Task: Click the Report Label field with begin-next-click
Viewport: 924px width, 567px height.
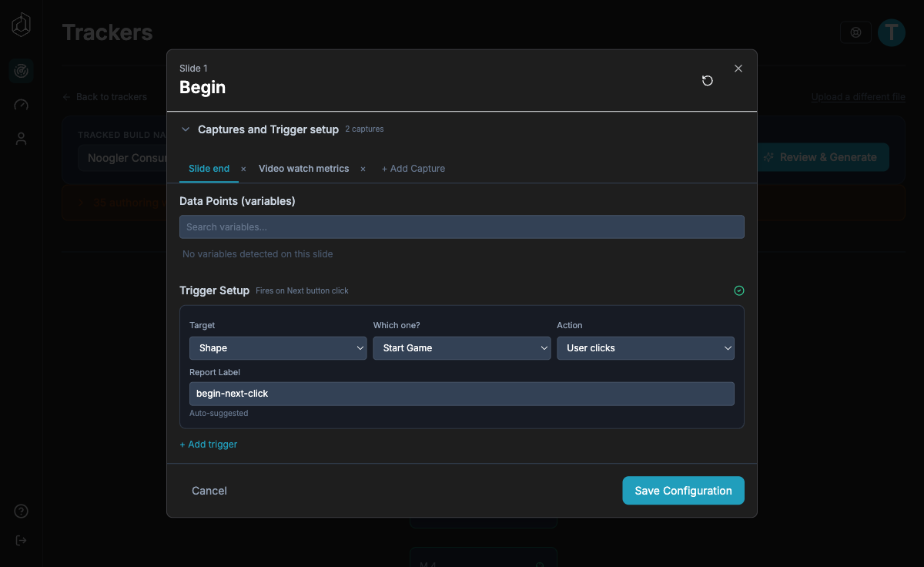Action: 462,394
